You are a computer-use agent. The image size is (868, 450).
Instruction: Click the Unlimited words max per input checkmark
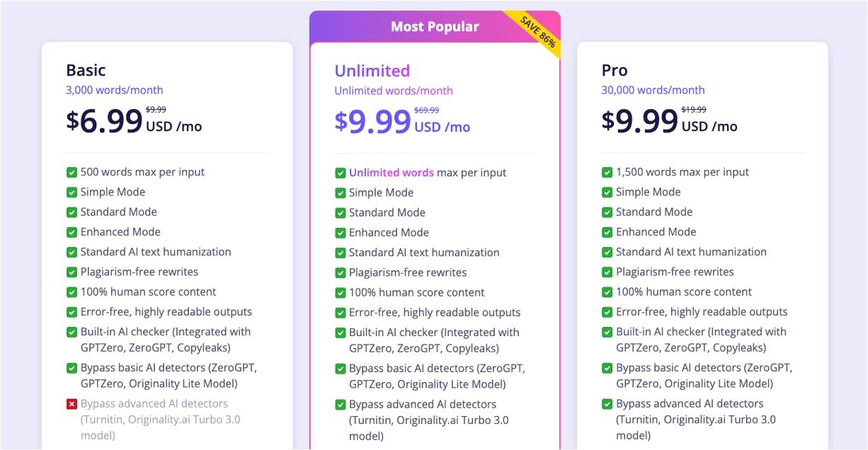[340, 173]
